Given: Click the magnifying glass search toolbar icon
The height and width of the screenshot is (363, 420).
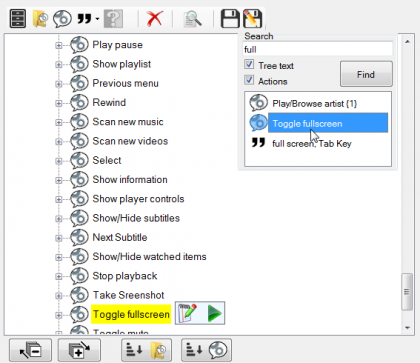Looking at the screenshot, I should [193, 19].
